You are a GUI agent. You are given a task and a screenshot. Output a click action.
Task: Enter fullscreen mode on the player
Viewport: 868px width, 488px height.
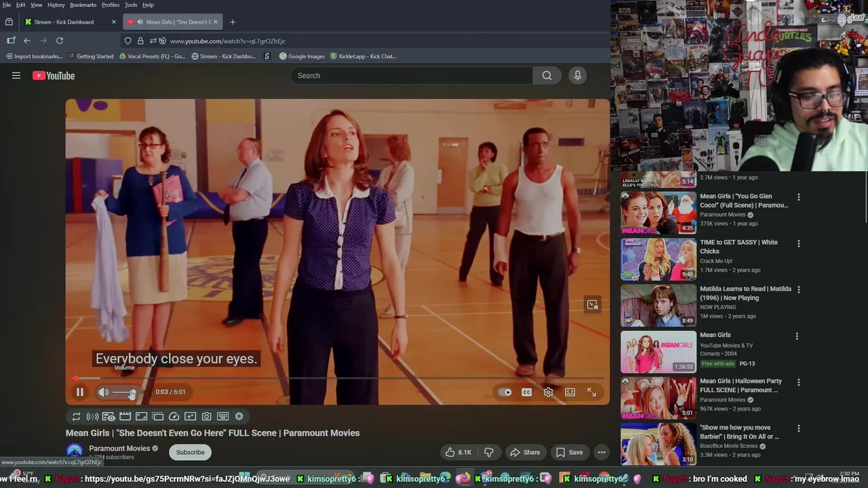pos(592,392)
